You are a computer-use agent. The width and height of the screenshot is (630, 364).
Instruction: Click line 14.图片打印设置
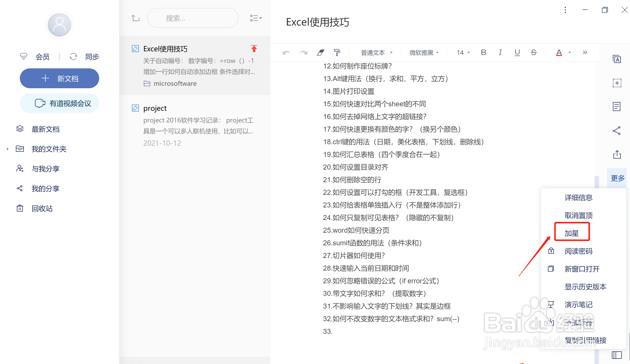point(349,91)
